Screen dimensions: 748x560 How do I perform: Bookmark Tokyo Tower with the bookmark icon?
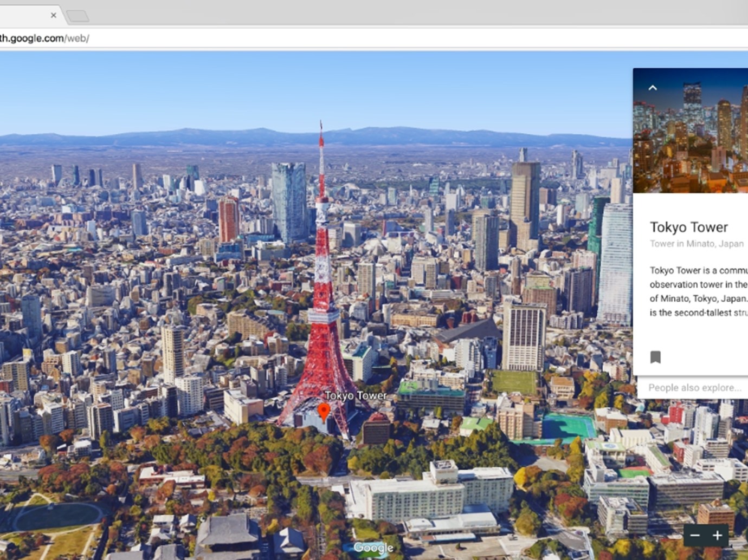click(655, 357)
